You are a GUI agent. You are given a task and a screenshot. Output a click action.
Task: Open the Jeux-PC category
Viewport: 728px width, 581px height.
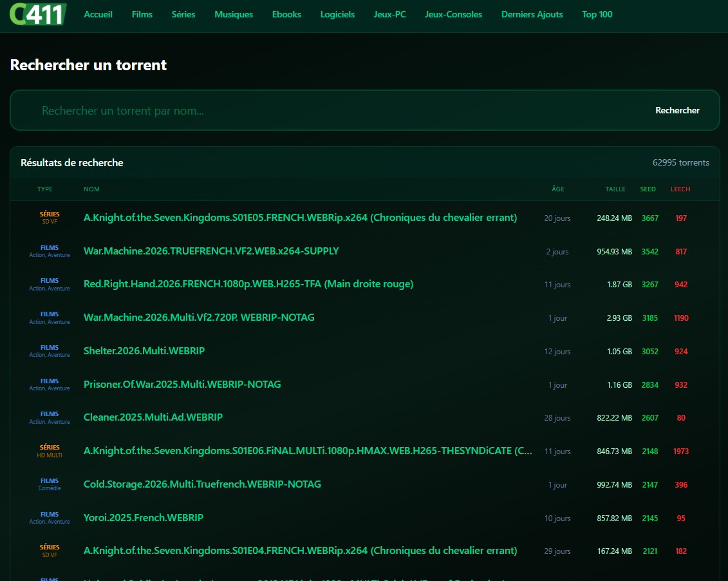click(389, 14)
